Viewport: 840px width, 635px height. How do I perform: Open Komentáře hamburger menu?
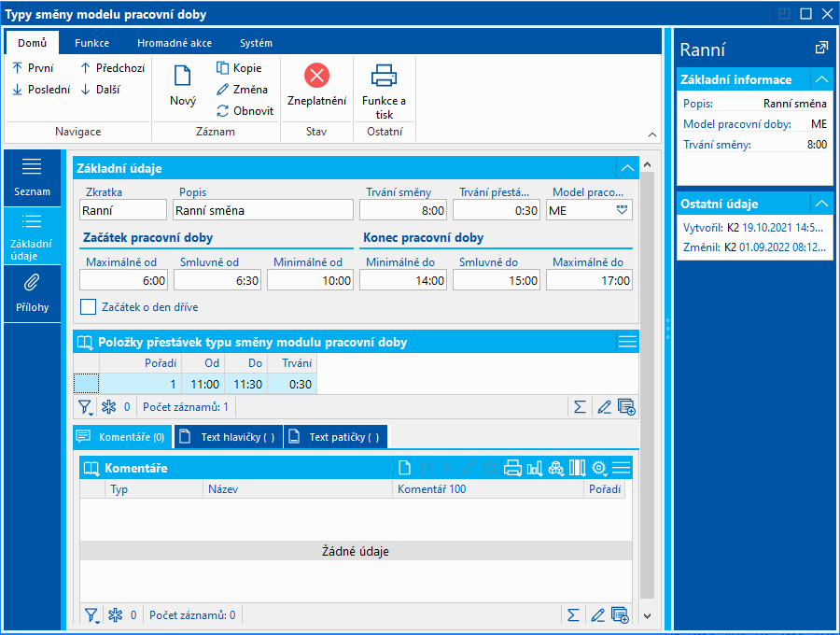click(621, 468)
